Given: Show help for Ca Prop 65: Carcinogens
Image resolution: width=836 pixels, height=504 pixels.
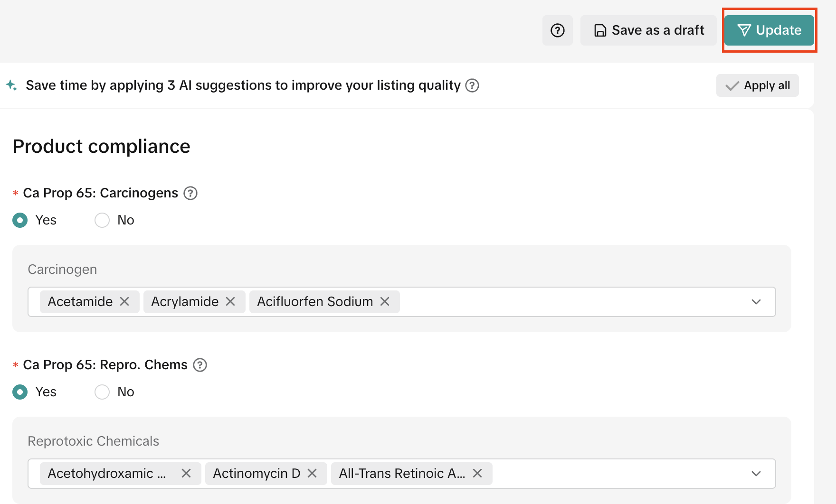Looking at the screenshot, I should (x=190, y=193).
